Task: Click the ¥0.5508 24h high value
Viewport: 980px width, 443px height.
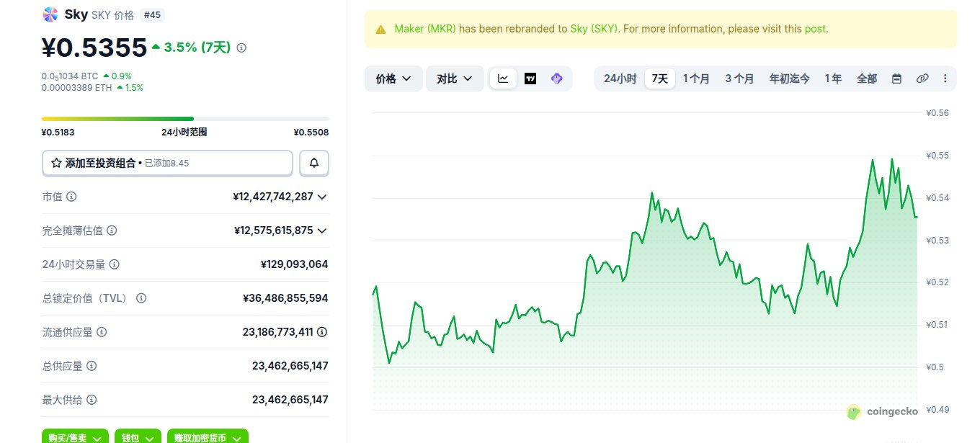Action: [x=311, y=133]
